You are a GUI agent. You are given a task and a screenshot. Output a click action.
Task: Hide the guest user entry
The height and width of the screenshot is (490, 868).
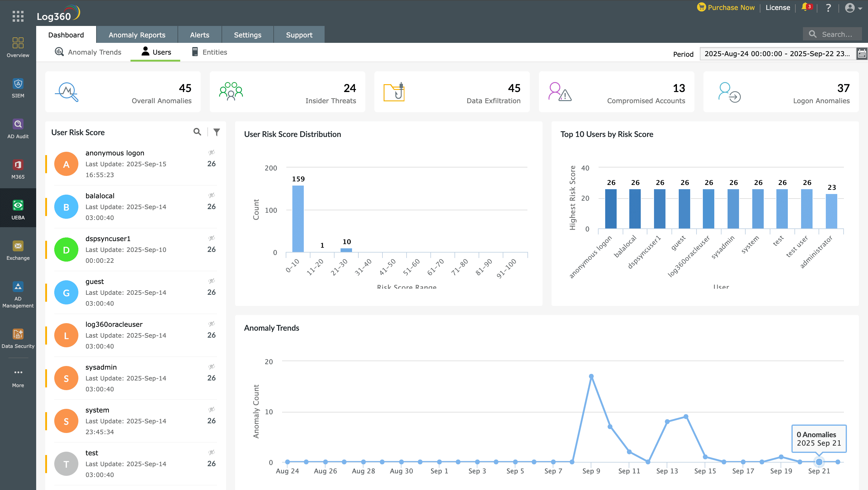(x=212, y=281)
